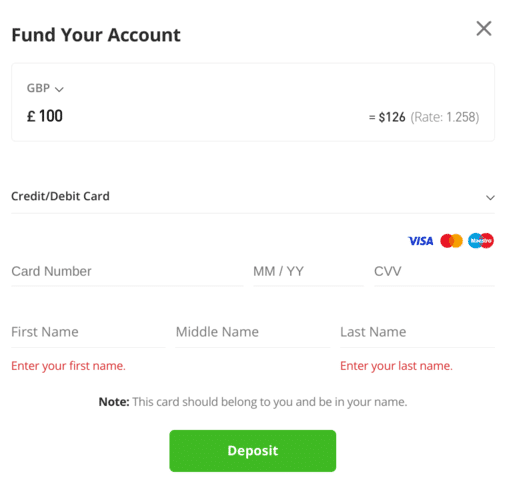509x480 pixels.
Task: Select the Credit/Debit Card payment method label
Action: (x=60, y=196)
